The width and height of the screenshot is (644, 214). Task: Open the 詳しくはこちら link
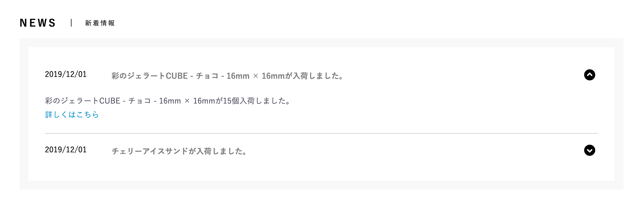click(x=72, y=114)
